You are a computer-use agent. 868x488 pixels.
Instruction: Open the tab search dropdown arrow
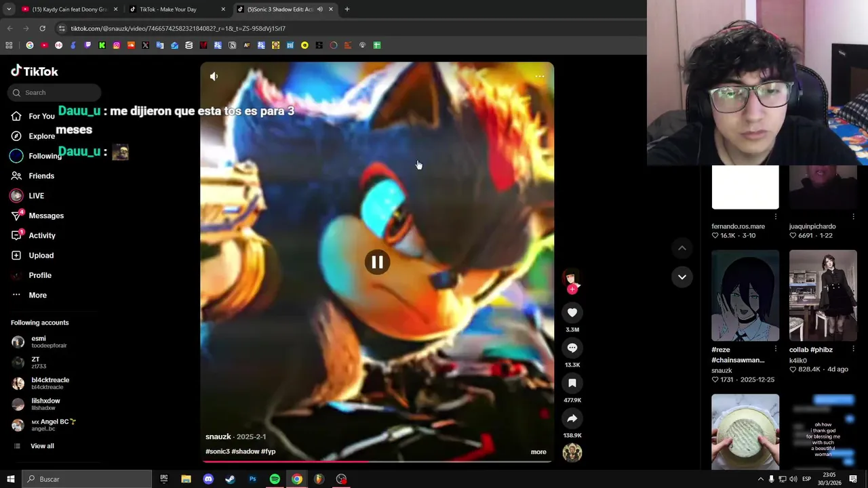click(x=8, y=9)
